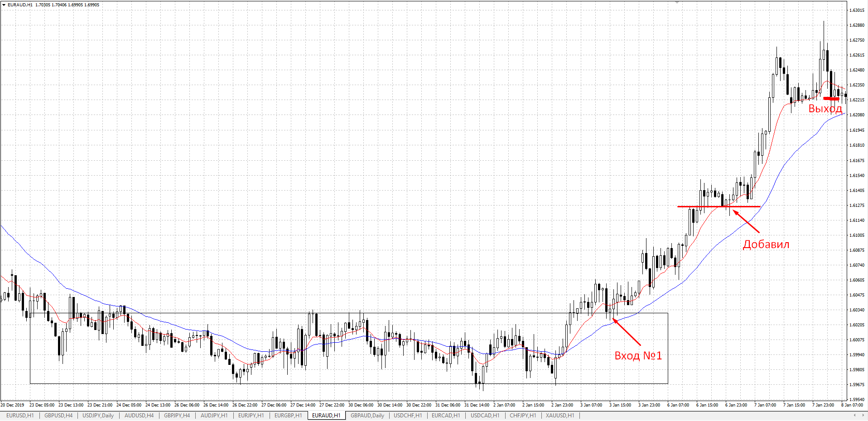Viewport: 868px width, 421px height.
Task: Click the chart shift triangle marker at the chart's top edge
Action: (677, 2)
